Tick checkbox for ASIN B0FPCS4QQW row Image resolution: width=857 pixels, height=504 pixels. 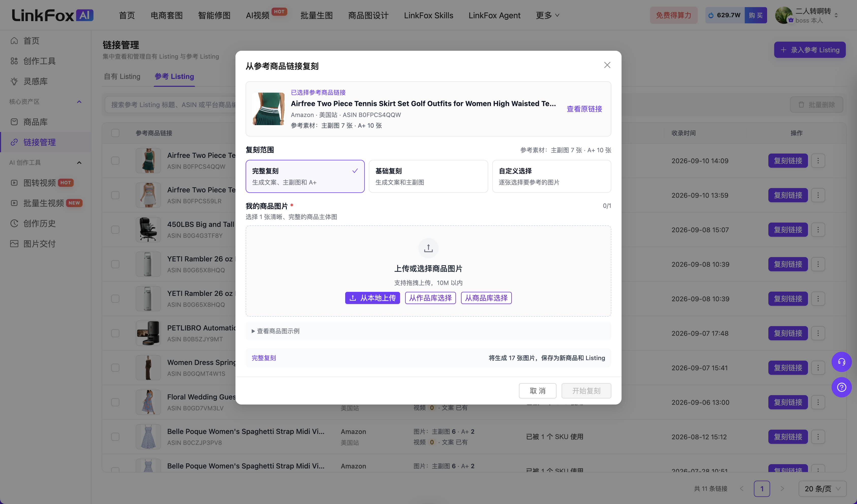click(x=115, y=161)
